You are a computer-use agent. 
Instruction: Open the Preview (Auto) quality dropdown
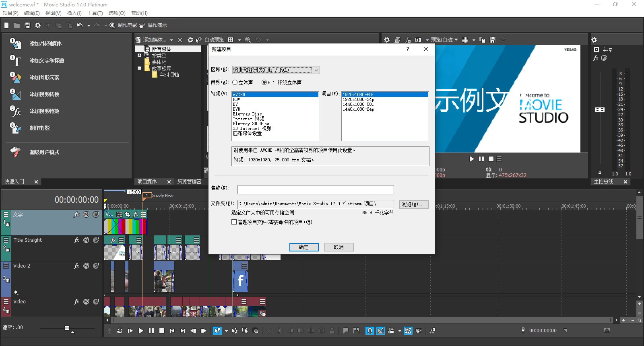click(x=444, y=40)
